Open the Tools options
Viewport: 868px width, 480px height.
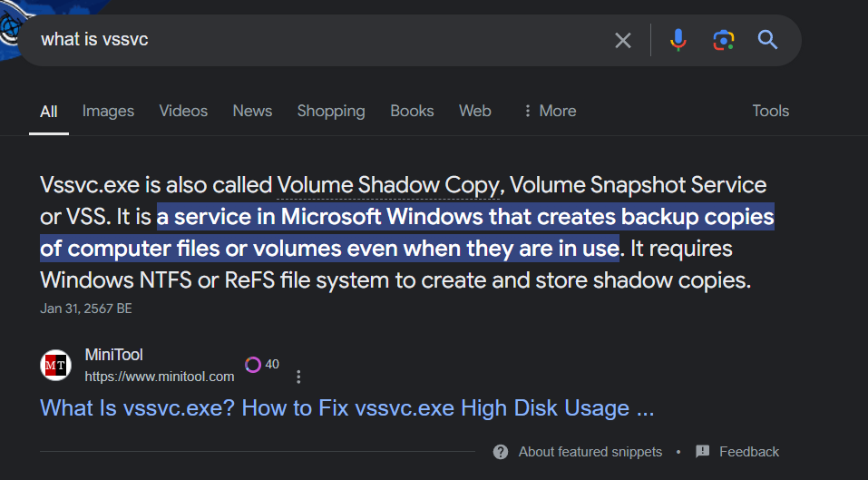pyautogui.click(x=770, y=111)
